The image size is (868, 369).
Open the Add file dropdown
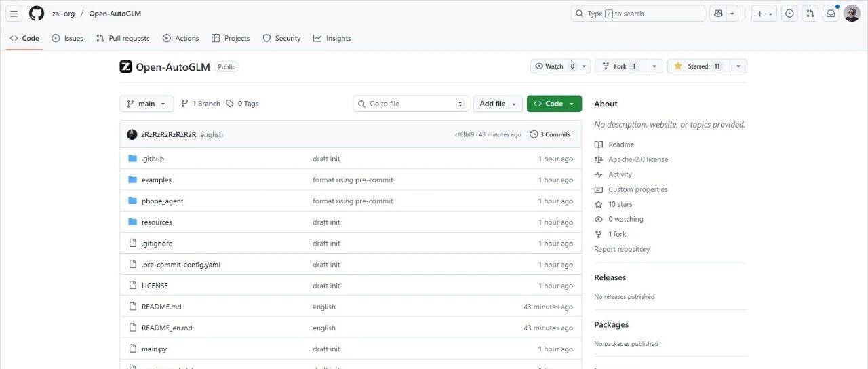tap(498, 104)
